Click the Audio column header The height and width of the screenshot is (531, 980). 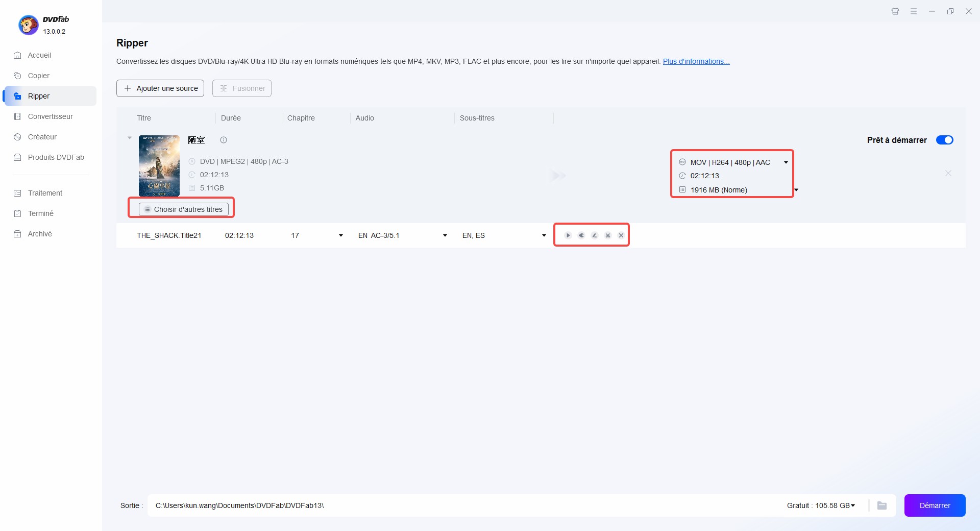(x=365, y=118)
